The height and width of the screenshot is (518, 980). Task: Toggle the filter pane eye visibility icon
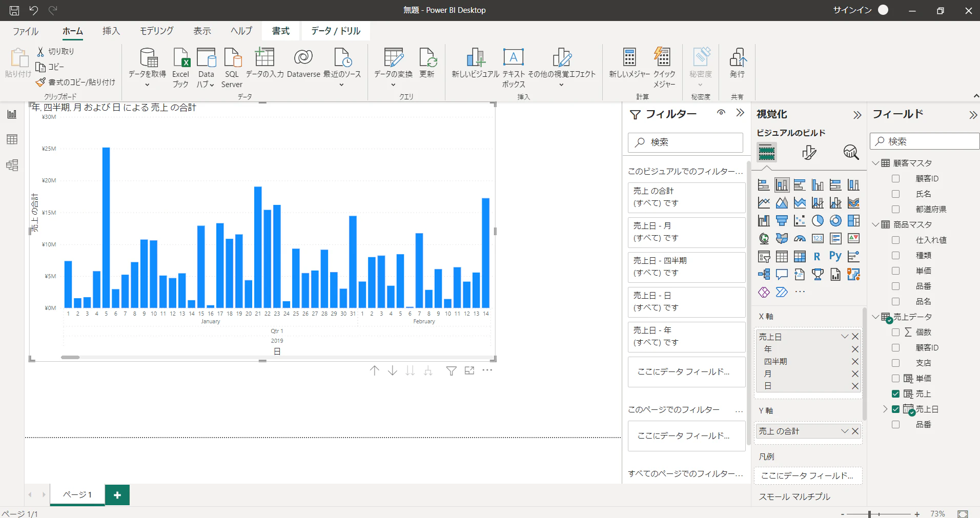[721, 113]
